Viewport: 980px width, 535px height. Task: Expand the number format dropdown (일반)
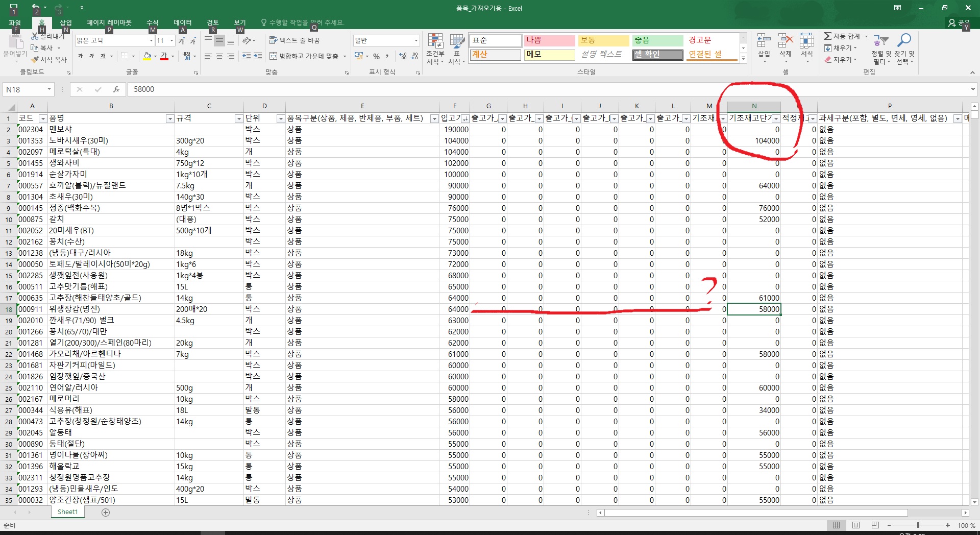tap(416, 41)
